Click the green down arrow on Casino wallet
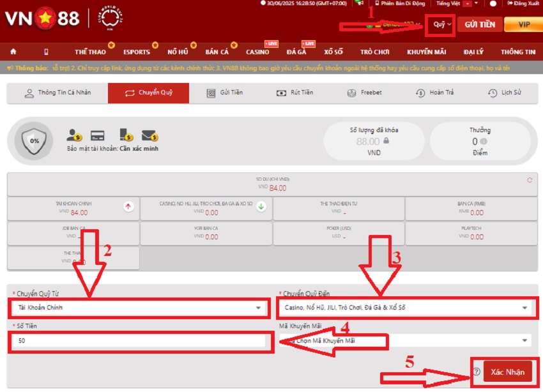 coord(261,207)
